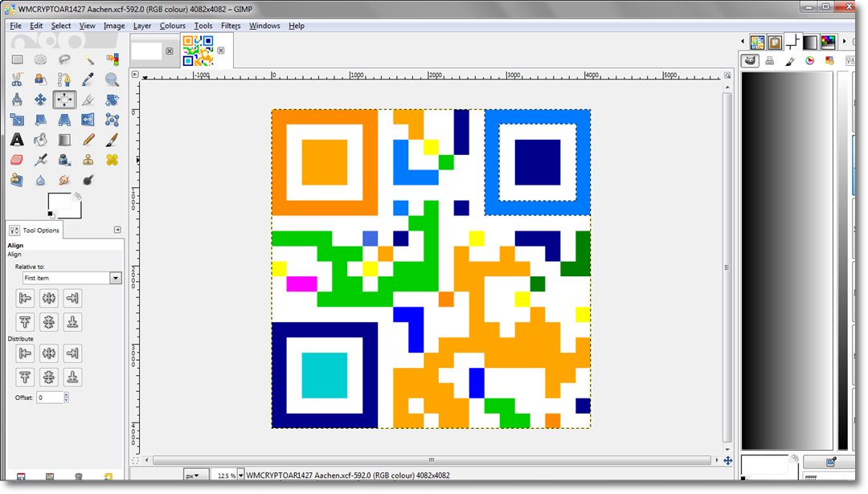
Task: Select the Alignment tool in toolbox
Action: tap(64, 100)
